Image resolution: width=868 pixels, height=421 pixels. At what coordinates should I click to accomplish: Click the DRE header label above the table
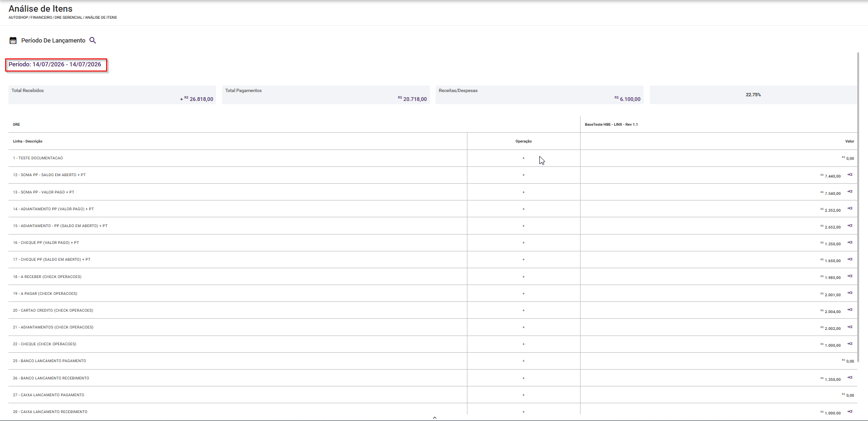(16, 124)
